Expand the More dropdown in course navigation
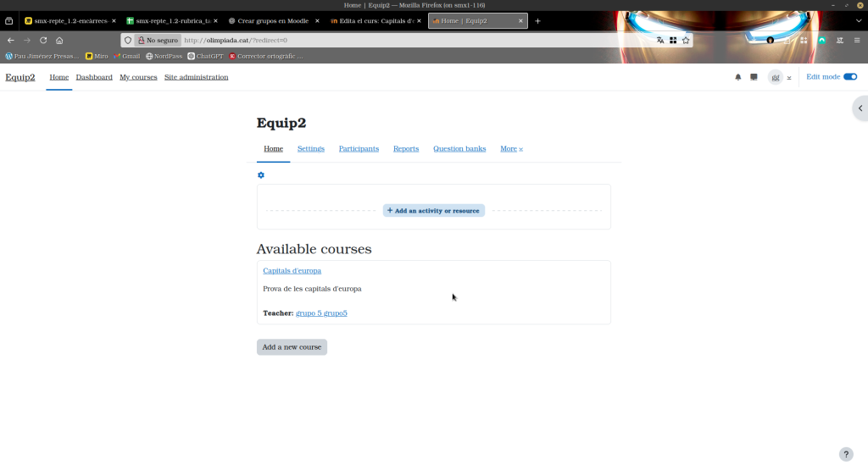Image resolution: width=868 pixels, height=476 pixels. [511, 149]
